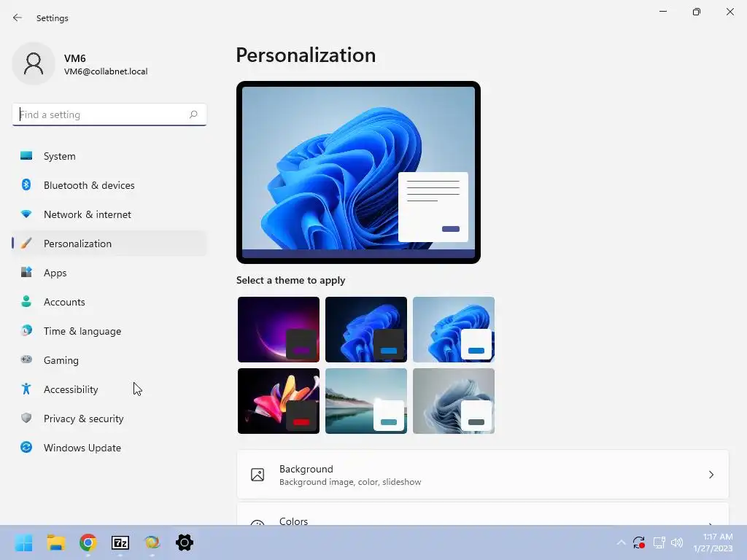
Task: Expand Background with chevron arrow
Action: pos(711,475)
